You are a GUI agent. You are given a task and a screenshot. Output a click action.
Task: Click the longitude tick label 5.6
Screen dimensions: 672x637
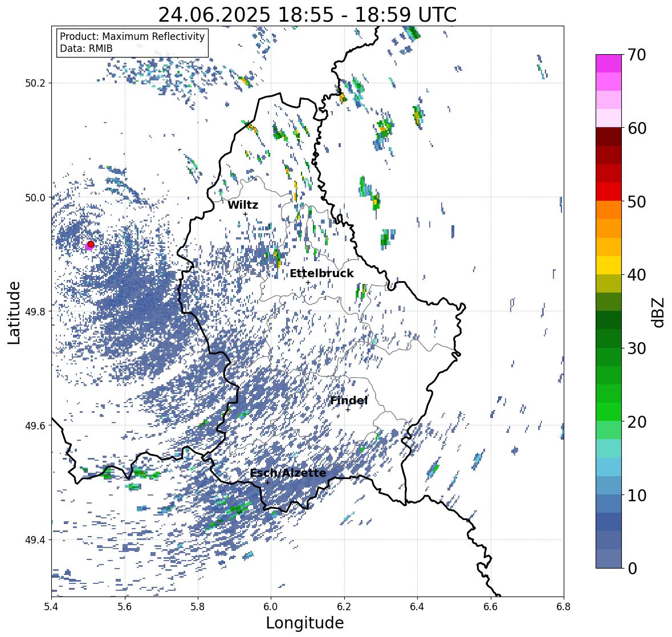[x=125, y=607]
